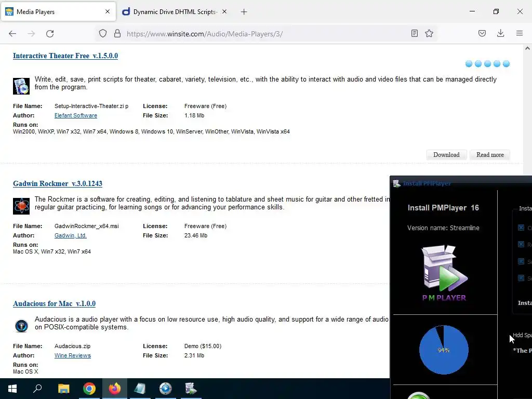Download Interactive Theater Free
Screen dimensions: 532x399
point(446,155)
